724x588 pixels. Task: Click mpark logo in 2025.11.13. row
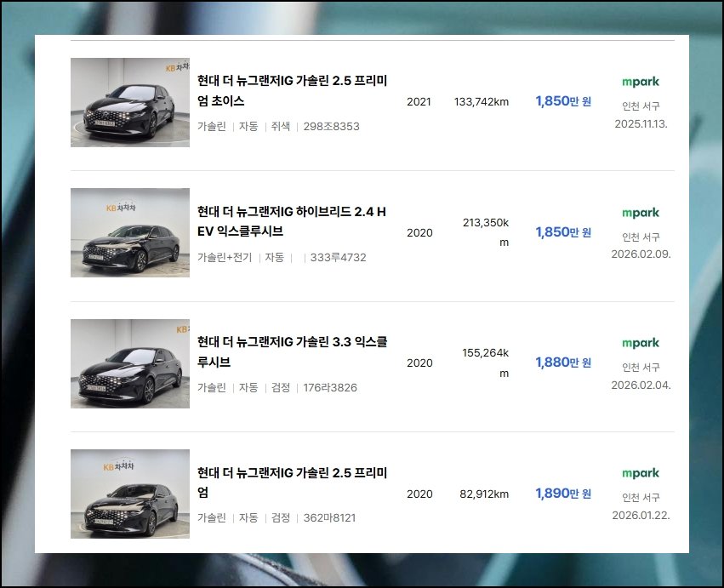point(641,83)
